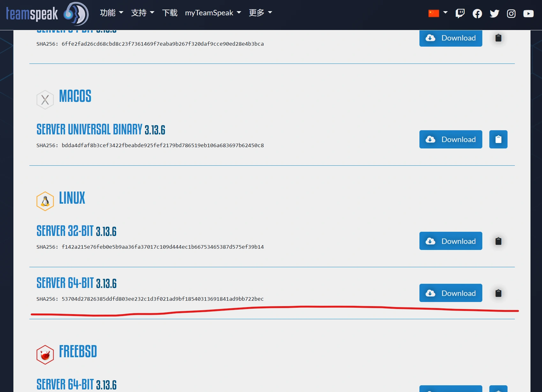
Task: Expand the 支持 dropdown menu
Action: point(142,13)
